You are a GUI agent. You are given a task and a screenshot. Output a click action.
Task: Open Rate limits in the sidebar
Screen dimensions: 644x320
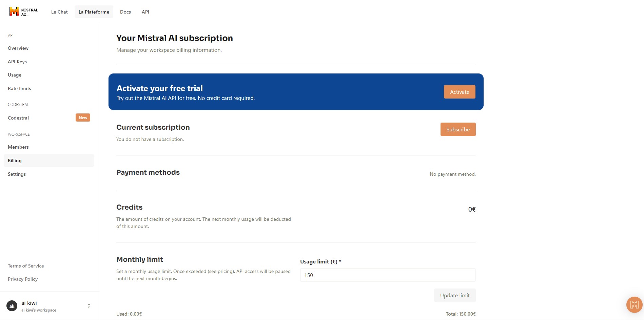19,88
